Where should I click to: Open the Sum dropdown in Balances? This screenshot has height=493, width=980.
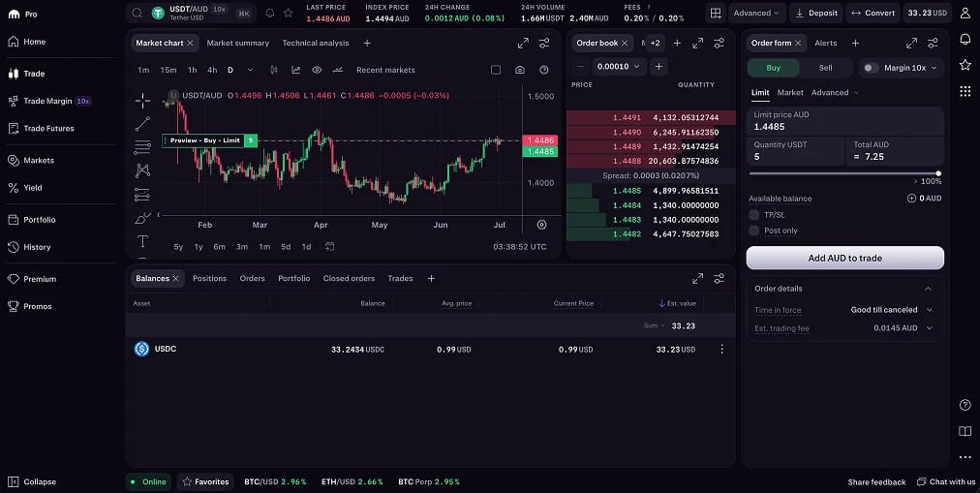[x=655, y=325]
